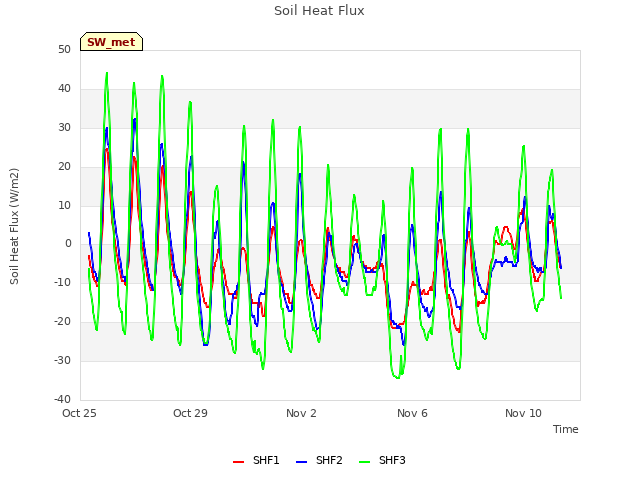
Task: Click the -10 y-axis tick label
Action: [x=62, y=282]
